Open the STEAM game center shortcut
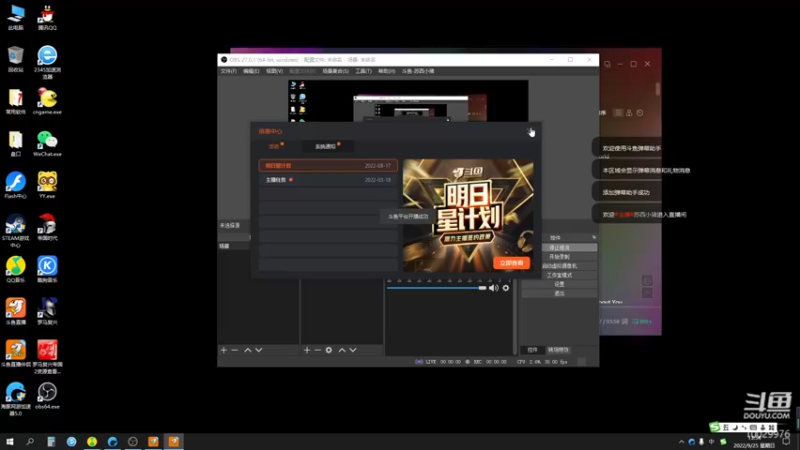Viewport: 800px width, 450px height. pos(16,230)
